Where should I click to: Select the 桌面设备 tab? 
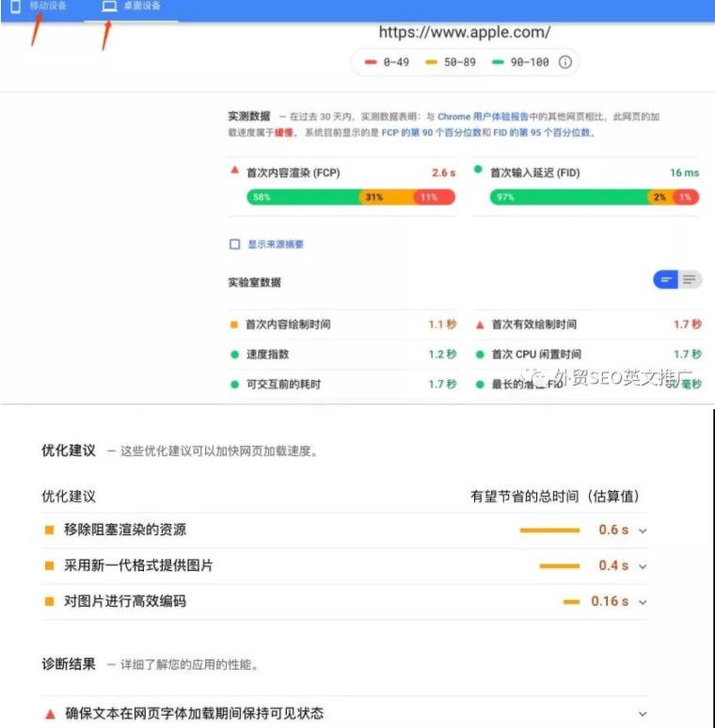(x=132, y=7)
